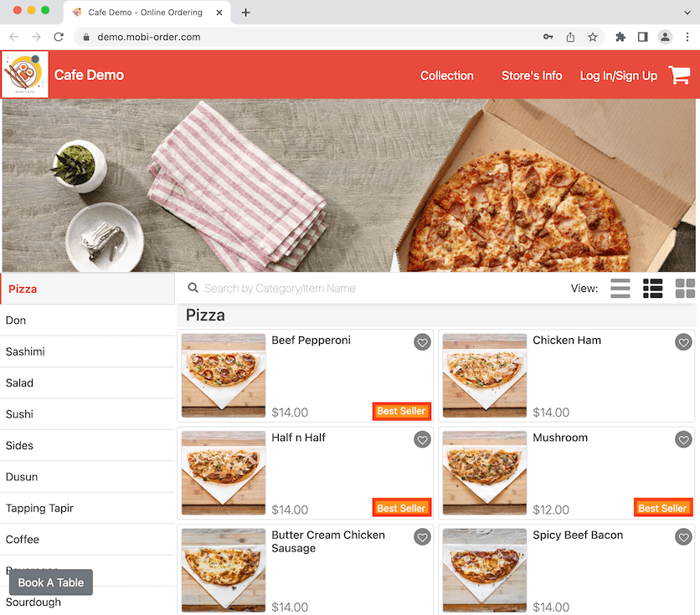The width and height of the screenshot is (700, 615).
Task: Select the Sushi category in the sidebar
Action: click(x=19, y=414)
